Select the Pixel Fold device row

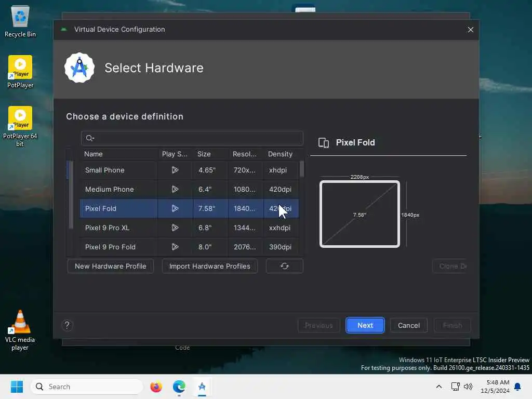tap(189, 208)
